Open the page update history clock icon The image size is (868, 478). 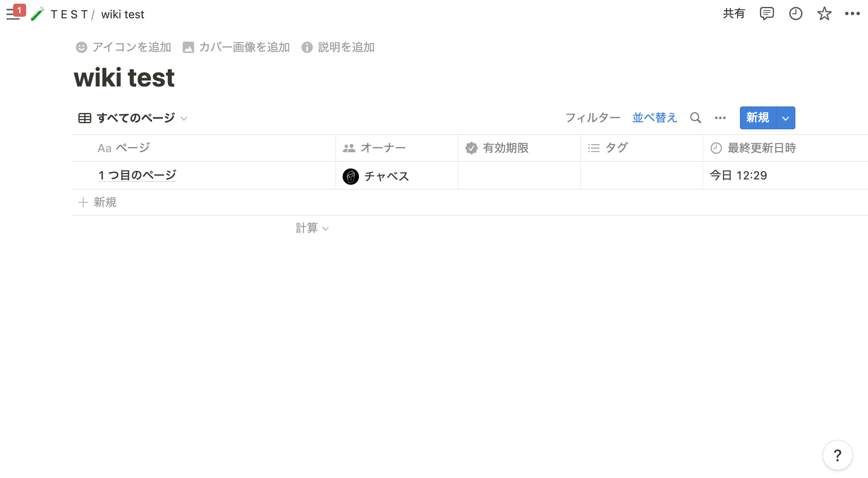[x=795, y=14]
